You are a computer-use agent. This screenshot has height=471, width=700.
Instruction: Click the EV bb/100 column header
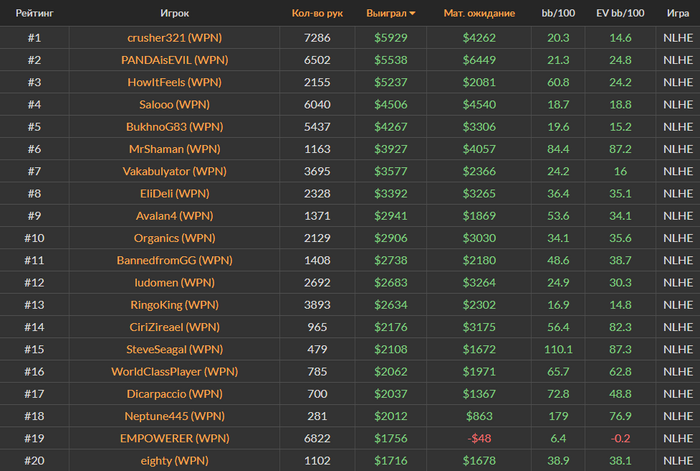pos(620,13)
